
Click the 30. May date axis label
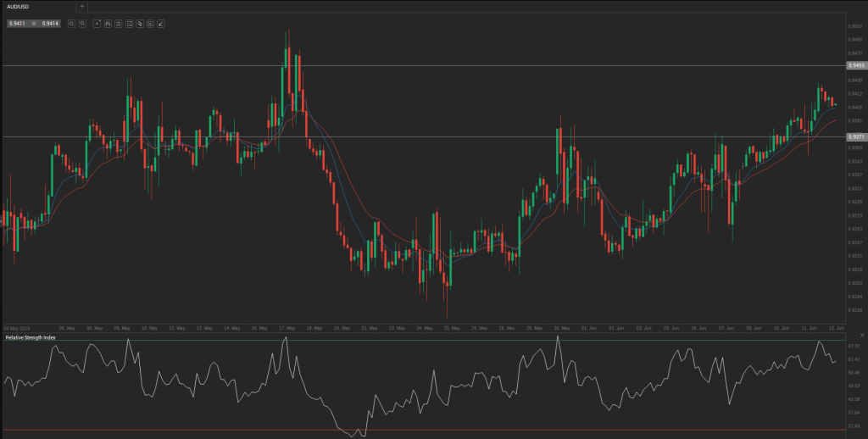click(561, 328)
